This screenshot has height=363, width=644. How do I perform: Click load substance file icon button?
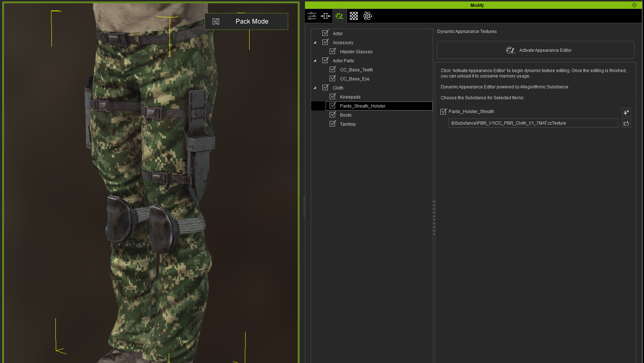click(626, 123)
